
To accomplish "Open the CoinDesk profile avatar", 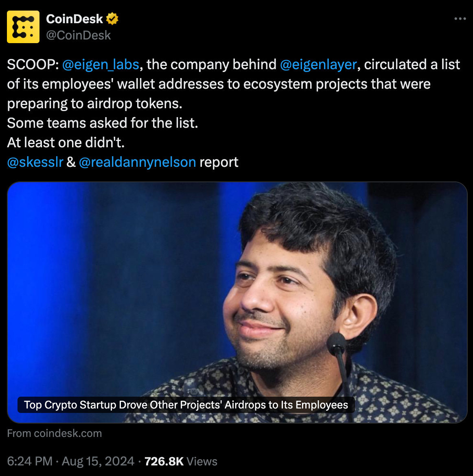I will pos(23,27).
